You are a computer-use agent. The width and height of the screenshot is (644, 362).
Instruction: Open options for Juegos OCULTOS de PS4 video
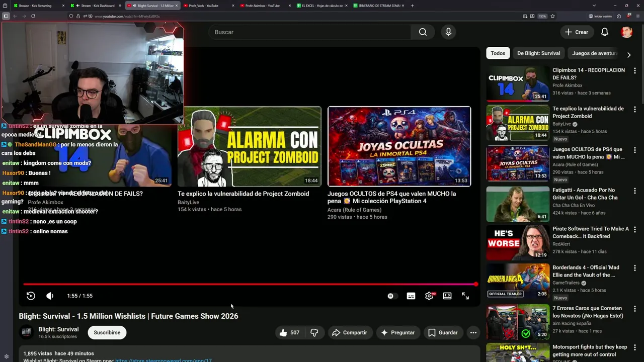tap(635, 150)
